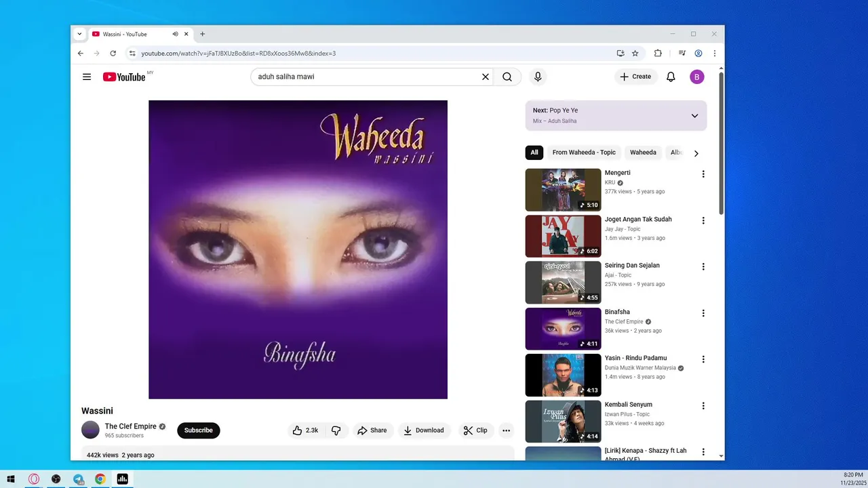Select the Waheeda filter chip
The height and width of the screenshot is (488, 868).
pyautogui.click(x=643, y=152)
